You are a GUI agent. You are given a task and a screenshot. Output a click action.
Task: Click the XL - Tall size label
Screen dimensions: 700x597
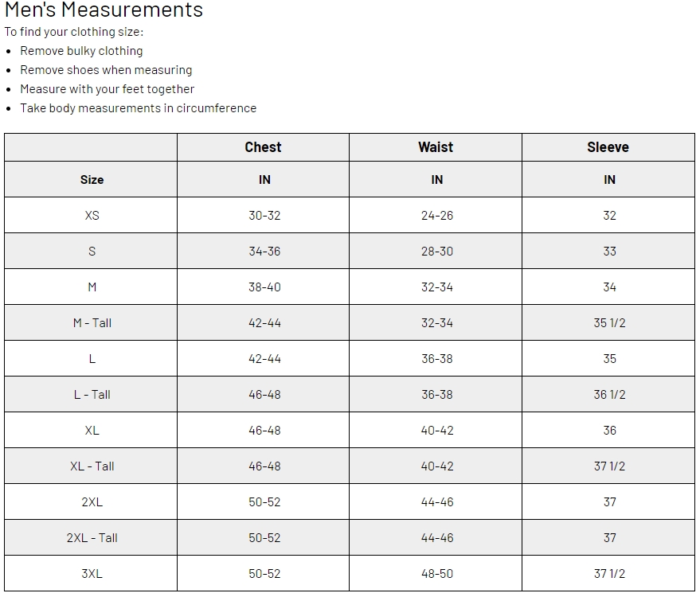[92, 466]
